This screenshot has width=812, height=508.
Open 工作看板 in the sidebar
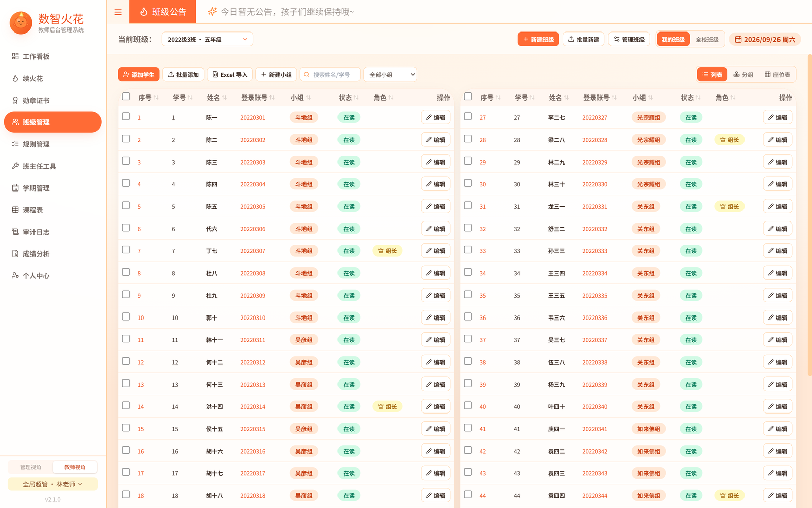tap(53, 56)
